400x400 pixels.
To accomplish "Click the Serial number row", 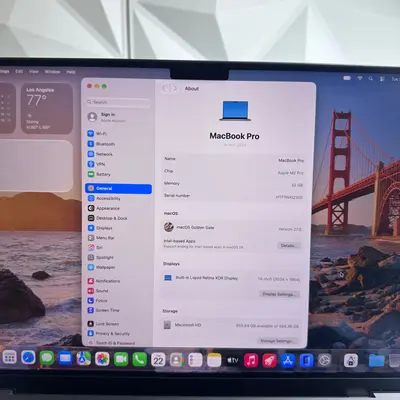I will (x=233, y=196).
